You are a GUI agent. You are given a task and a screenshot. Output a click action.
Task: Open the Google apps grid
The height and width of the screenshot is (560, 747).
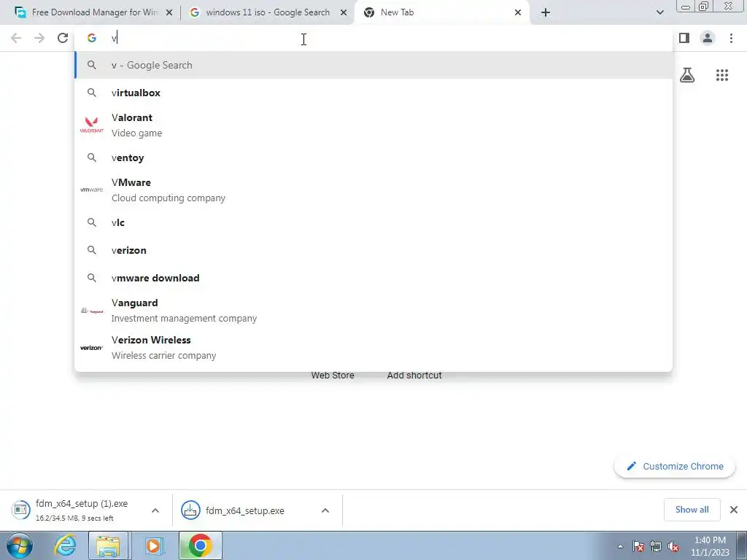click(x=721, y=75)
